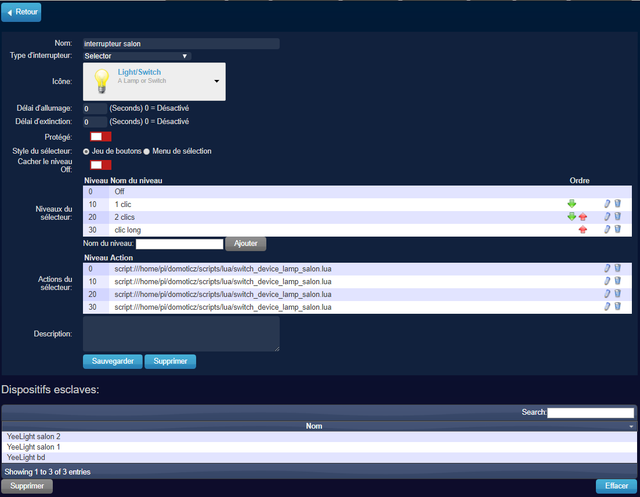This screenshot has width=640, height=497.
Task: Select 'YeeLight salon 2' row
Action: (x=319, y=437)
